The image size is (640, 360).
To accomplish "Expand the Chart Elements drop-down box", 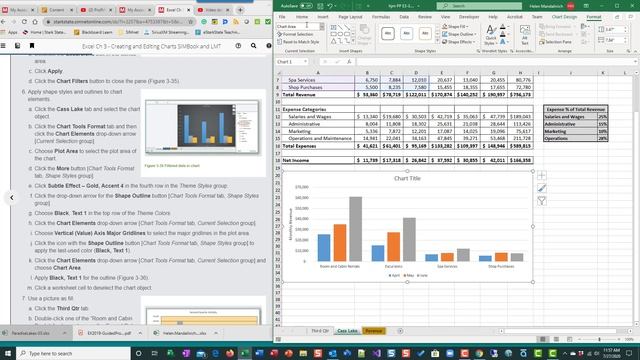I will (322, 26).
